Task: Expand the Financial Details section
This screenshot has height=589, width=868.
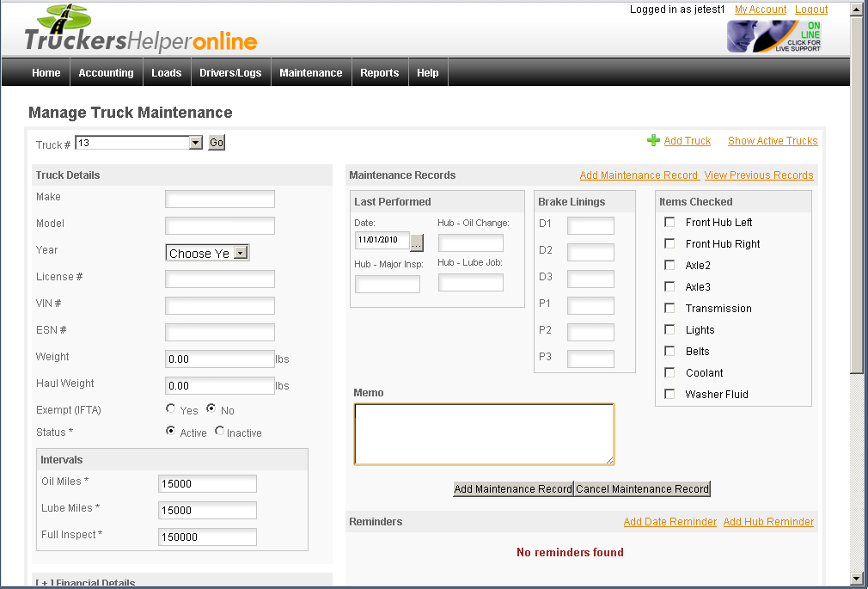Action: (85, 582)
